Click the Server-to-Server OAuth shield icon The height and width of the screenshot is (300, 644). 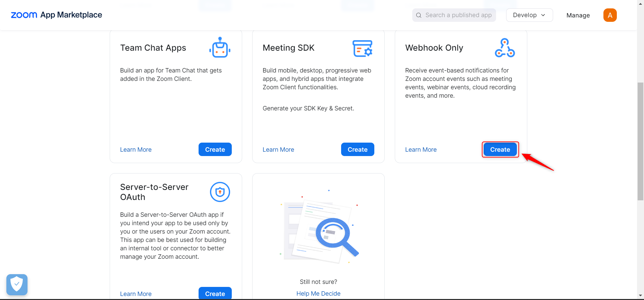pos(220,192)
